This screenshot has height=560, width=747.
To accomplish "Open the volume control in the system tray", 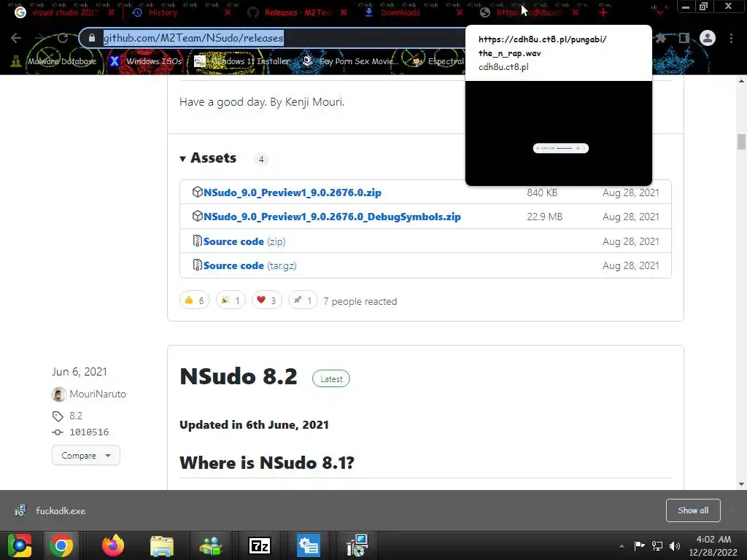I will click(x=675, y=545).
